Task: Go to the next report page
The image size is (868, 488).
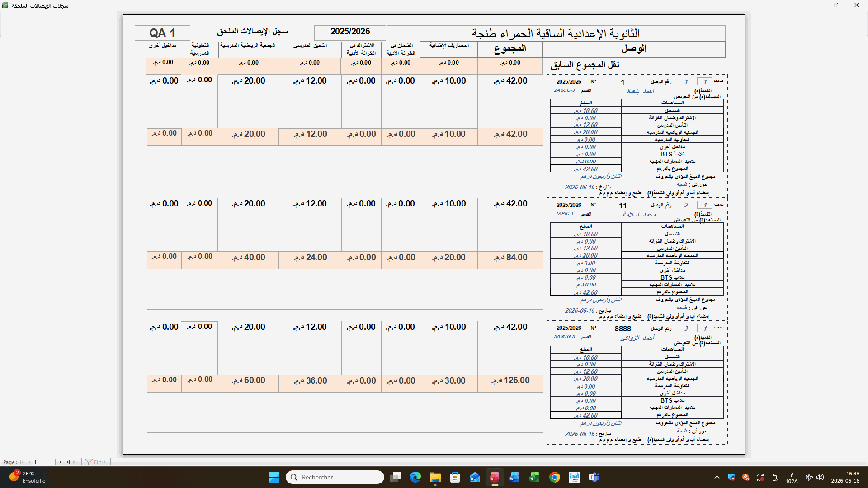Action: coord(61,462)
